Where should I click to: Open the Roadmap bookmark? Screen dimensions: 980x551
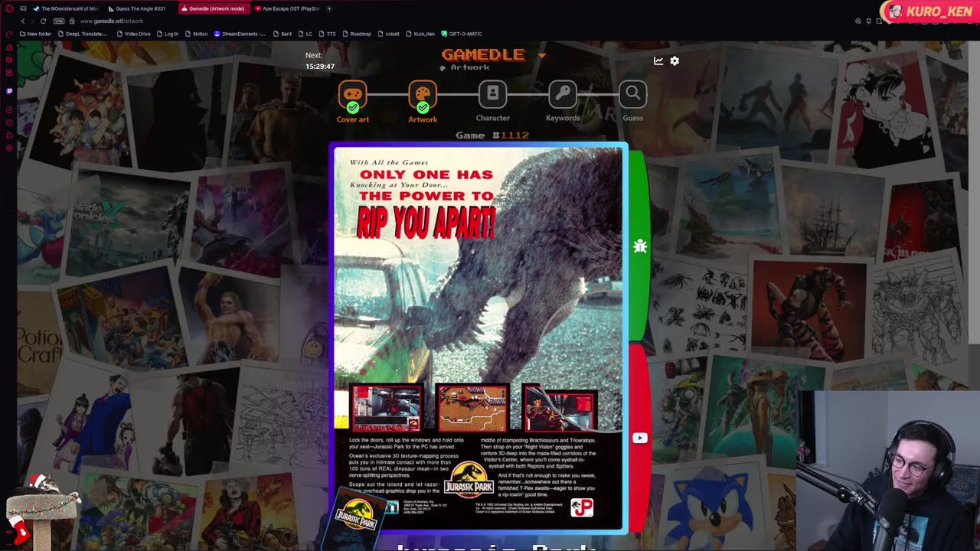coord(356,34)
